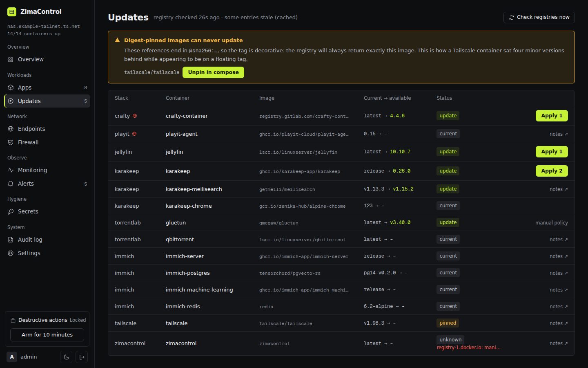This screenshot has height=368, width=588.
Task: Apply 1 update for jellyfin
Action: pyautogui.click(x=552, y=152)
